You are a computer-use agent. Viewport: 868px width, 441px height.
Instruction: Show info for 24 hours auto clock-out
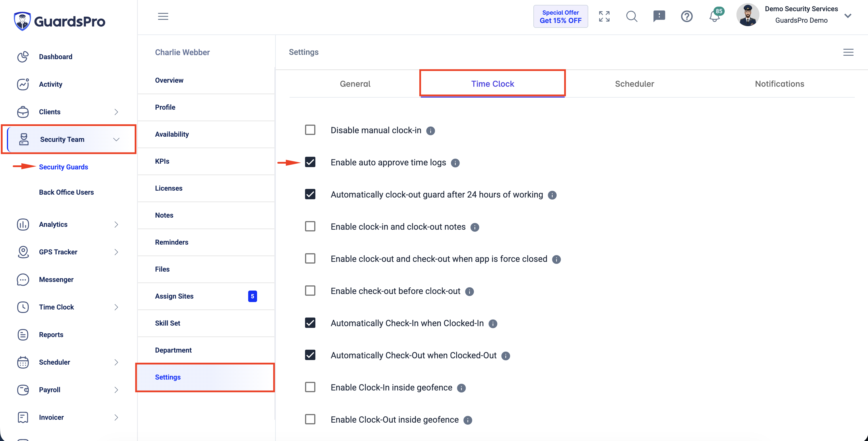coord(552,195)
